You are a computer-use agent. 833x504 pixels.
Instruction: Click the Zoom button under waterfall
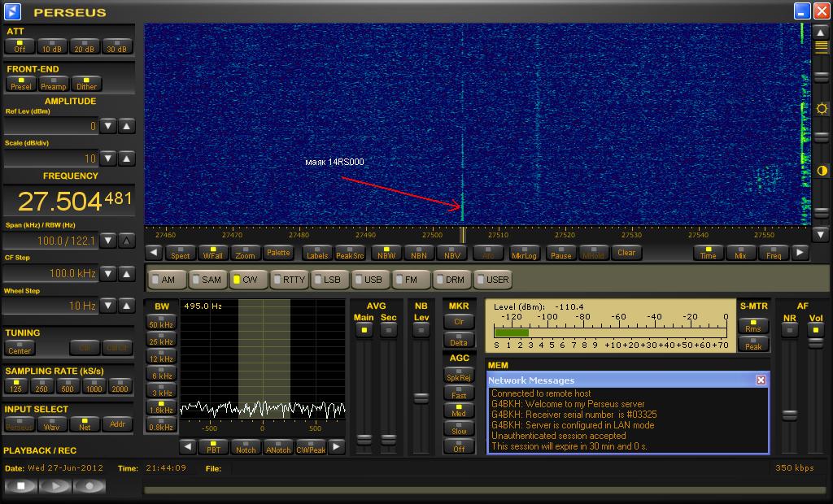coord(245,253)
